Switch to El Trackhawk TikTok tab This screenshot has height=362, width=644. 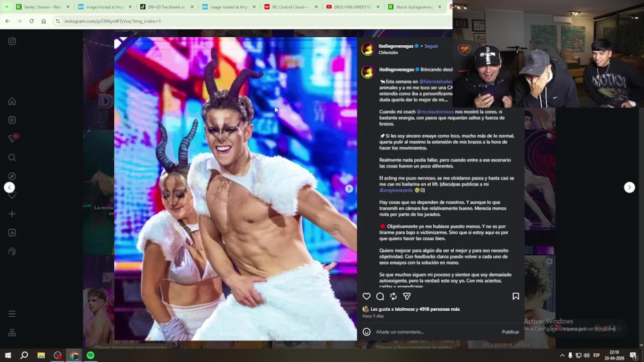(166, 7)
